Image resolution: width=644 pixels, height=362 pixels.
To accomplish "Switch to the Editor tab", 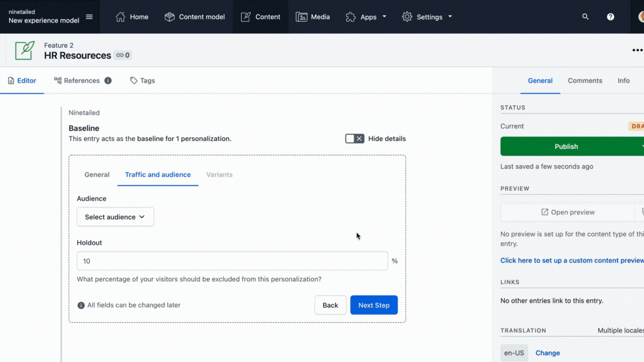I will (22, 80).
